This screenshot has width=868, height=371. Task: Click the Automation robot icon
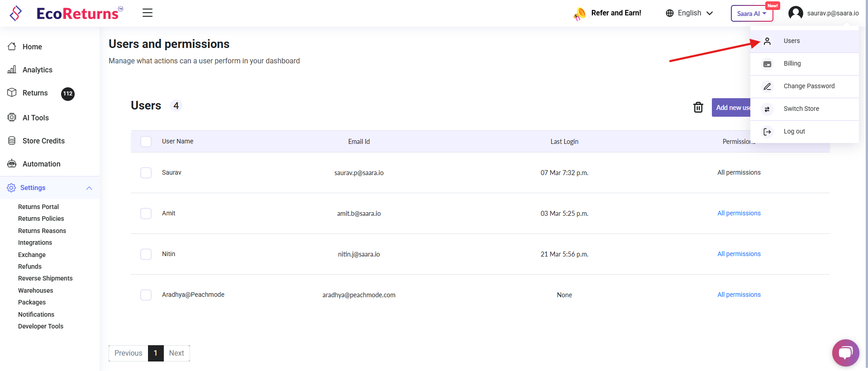coord(12,164)
